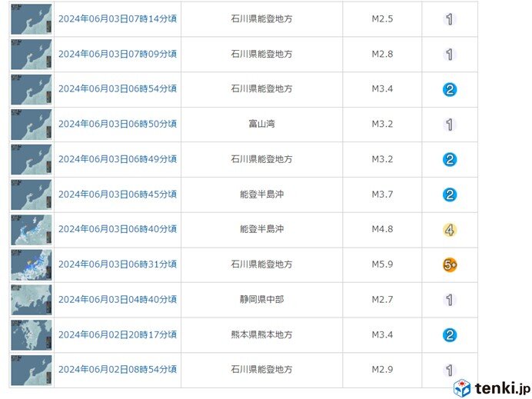Click intensity 1 icon in 静岡県中部 row
Viewport: 532px width, 399px height.
[x=450, y=300]
